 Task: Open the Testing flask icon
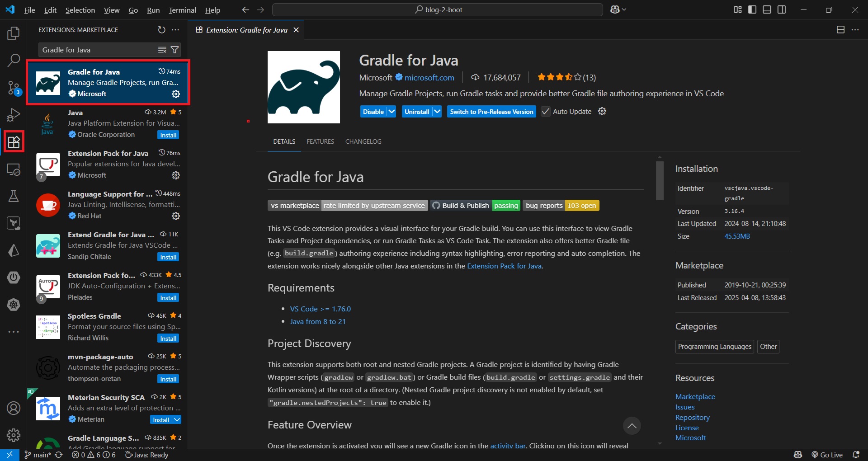pyautogui.click(x=14, y=196)
